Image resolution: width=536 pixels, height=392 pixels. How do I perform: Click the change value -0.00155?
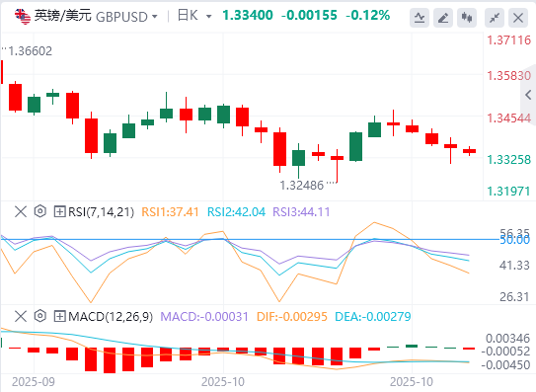coord(309,15)
